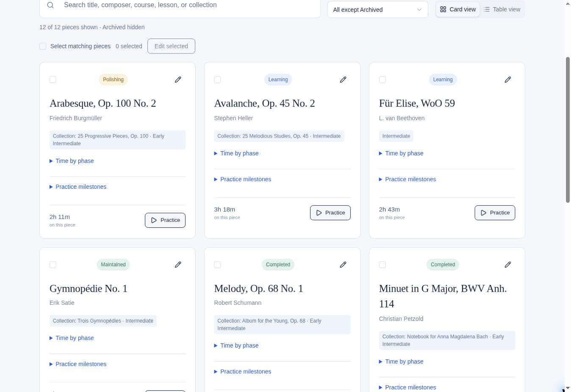Open Practice milestones for Für Elise

click(407, 179)
